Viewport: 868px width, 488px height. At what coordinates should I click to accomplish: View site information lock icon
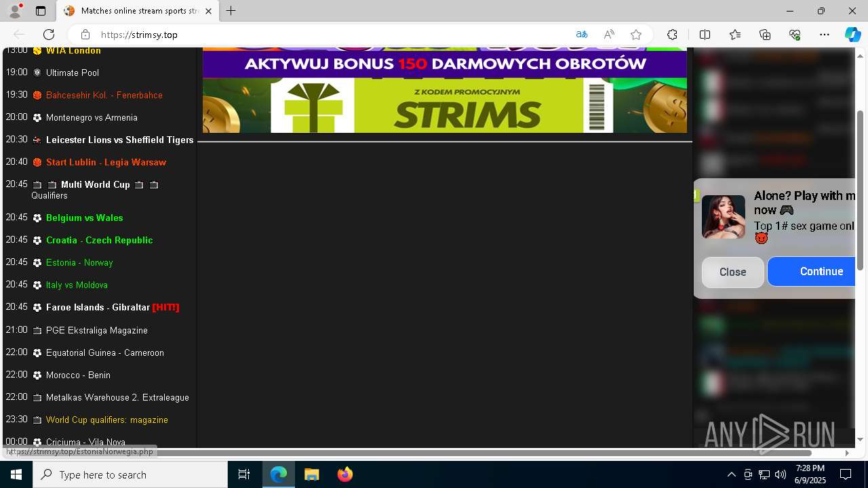tap(85, 35)
